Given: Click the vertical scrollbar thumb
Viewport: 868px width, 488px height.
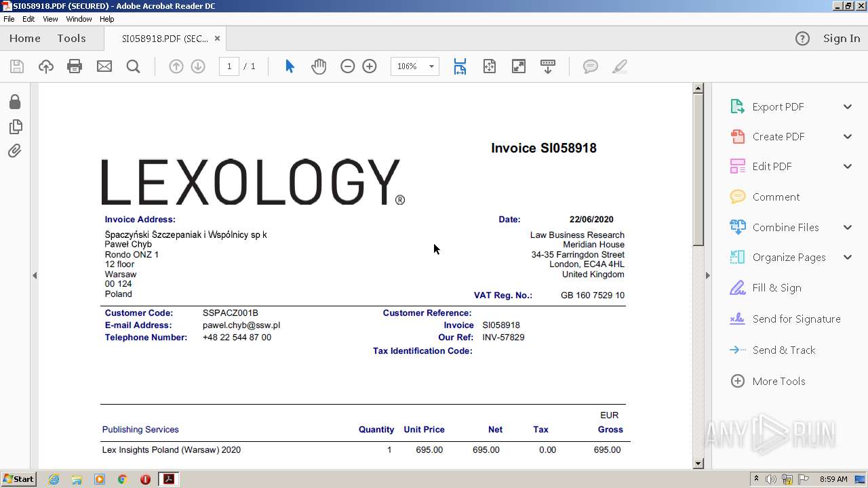Looking at the screenshot, I should pyautogui.click(x=698, y=169).
